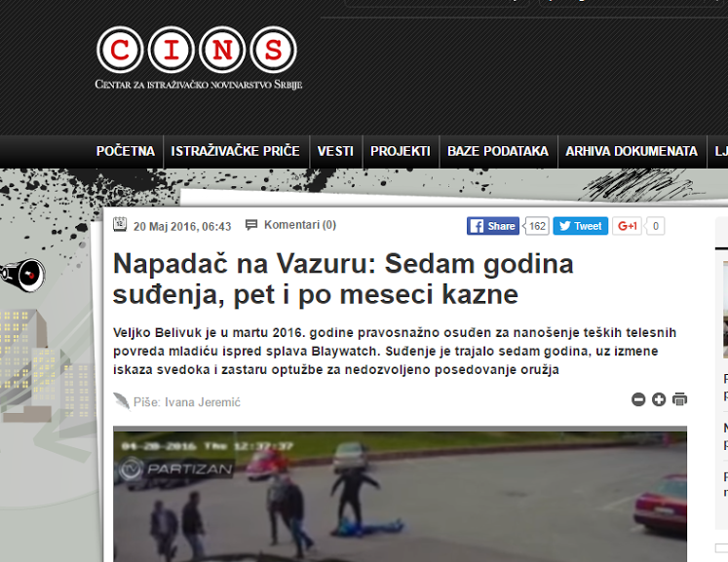Click the calendar icon beside the date

[x=120, y=224]
